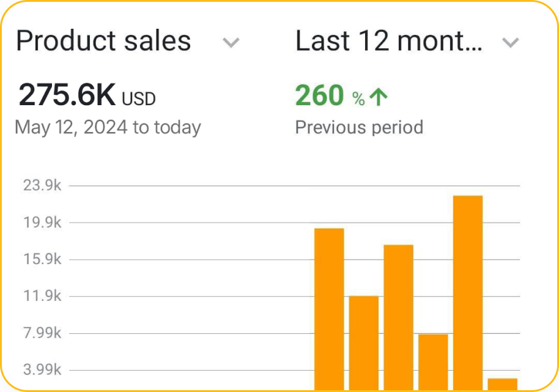Select the tallest orange bar in the chart
Screen dimensions: 559x392
pos(468,293)
